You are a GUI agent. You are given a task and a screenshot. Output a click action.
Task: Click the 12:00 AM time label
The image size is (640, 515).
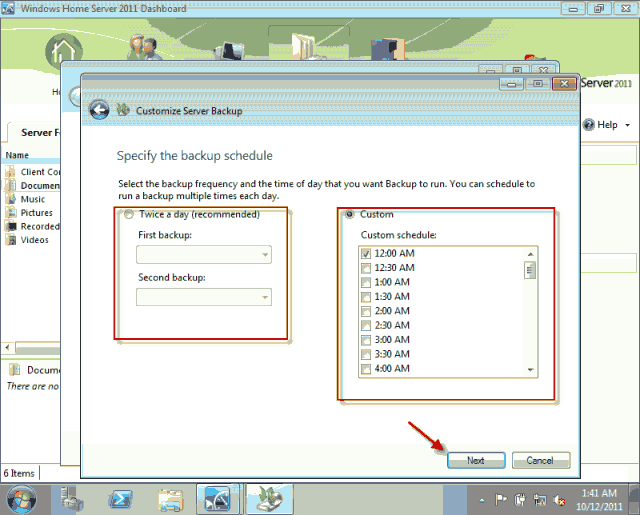point(394,253)
